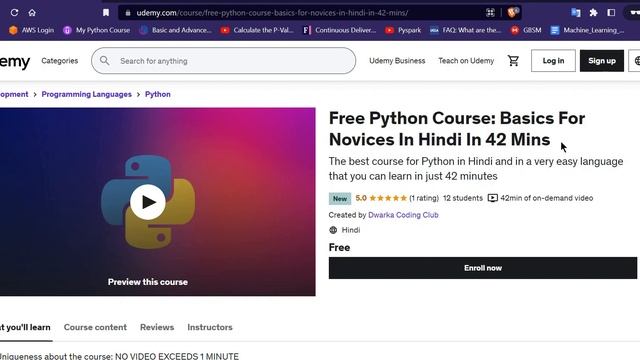Click the 42min of on-demand video text

(547, 198)
